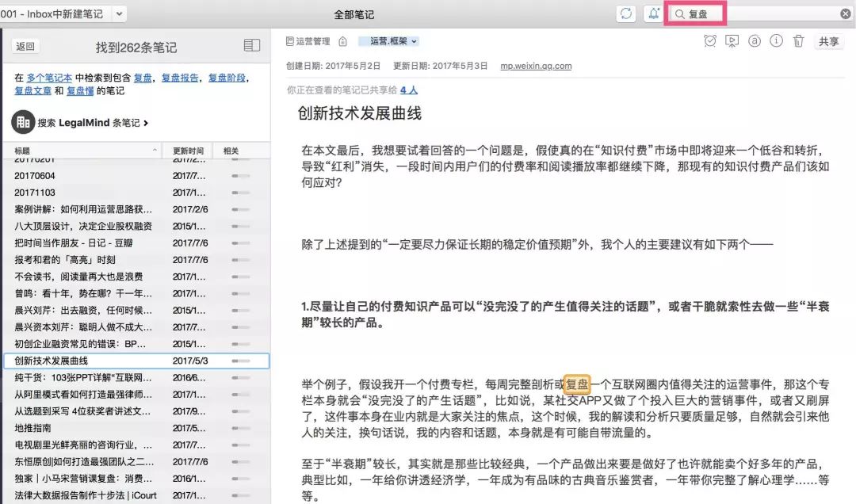This screenshot has width=856, height=504.
Task: Click the 创建日期: 2017年5月2日 text
Action: tap(333, 66)
